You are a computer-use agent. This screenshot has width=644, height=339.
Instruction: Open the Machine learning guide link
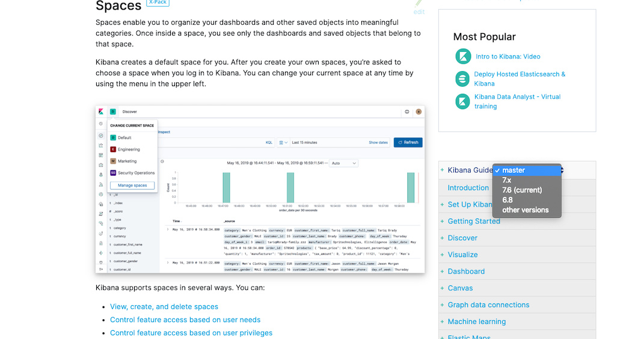pos(477,322)
